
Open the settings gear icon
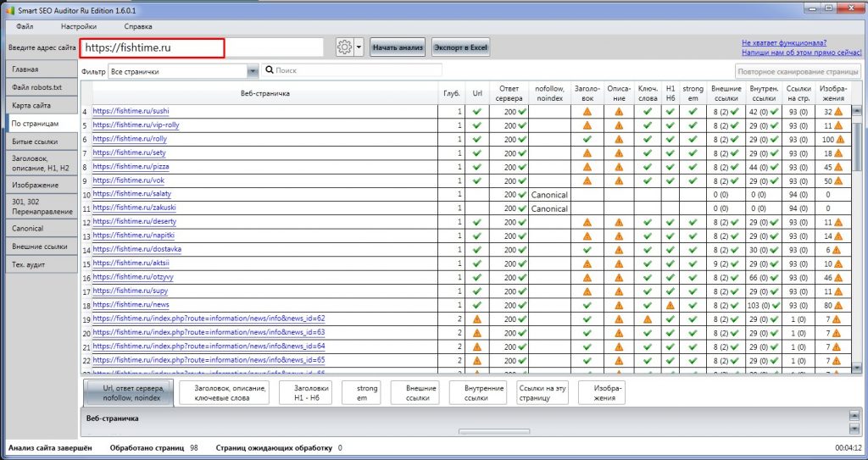[344, 47]
